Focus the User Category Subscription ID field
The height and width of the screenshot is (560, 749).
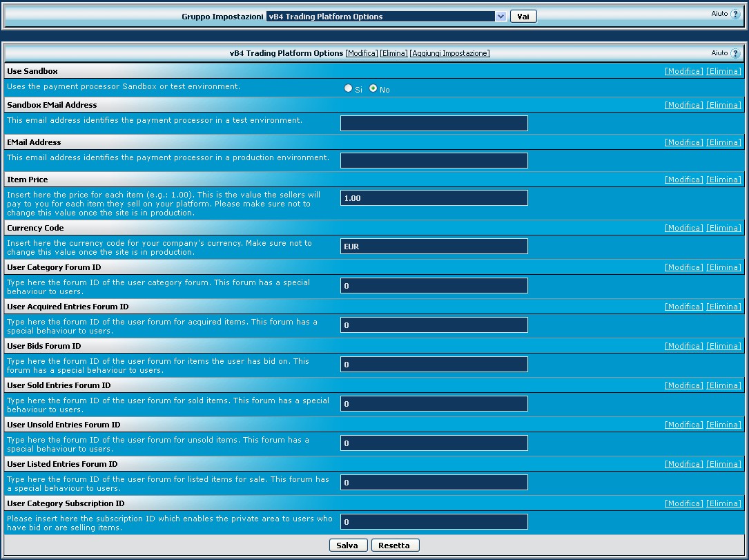[434, 522]
